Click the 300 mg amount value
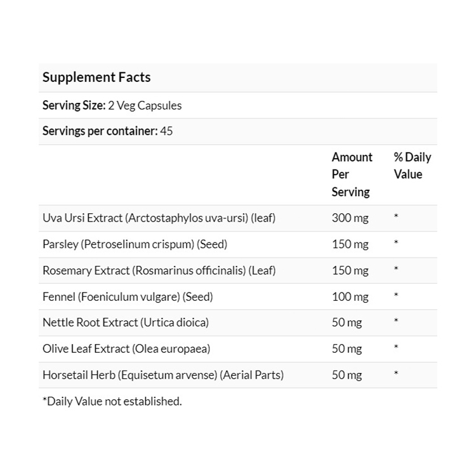 tap(350, 218)
